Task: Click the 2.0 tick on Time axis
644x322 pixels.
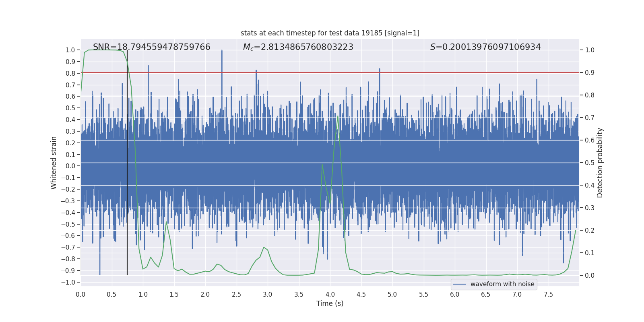Action: [205, 294]
